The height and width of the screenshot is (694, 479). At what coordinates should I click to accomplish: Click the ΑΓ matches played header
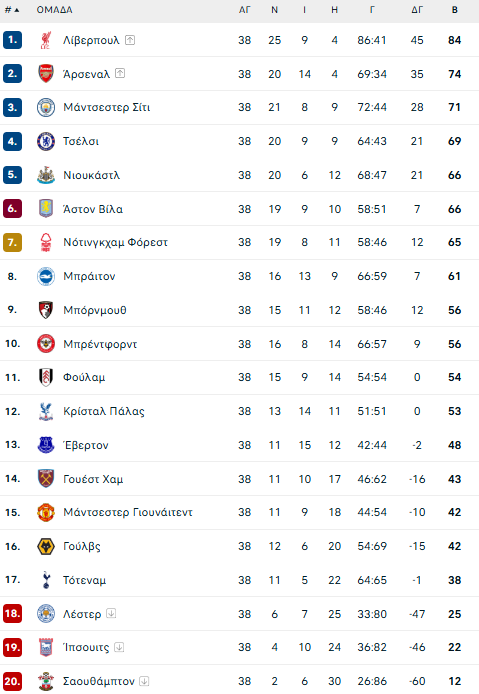click(244, 10)
